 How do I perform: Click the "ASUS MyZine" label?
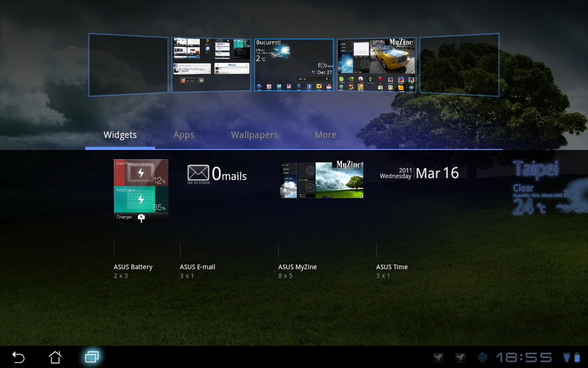coord(298,267)
